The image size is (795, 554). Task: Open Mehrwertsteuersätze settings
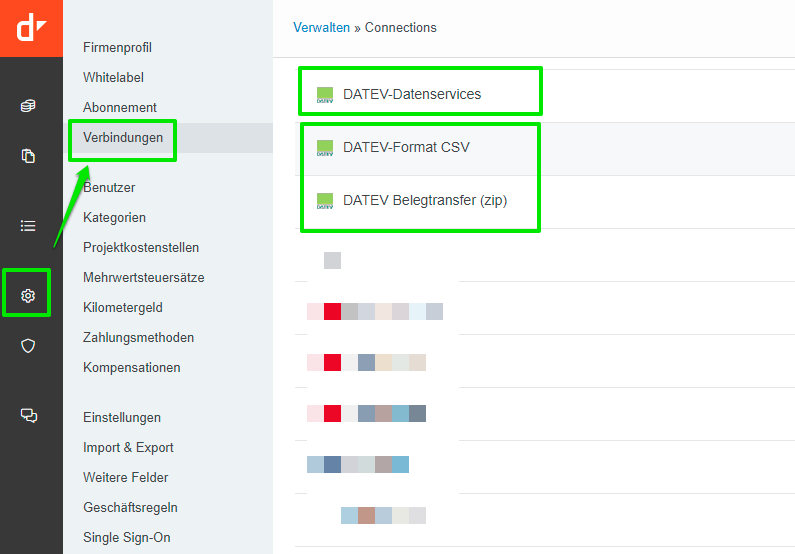143,277
